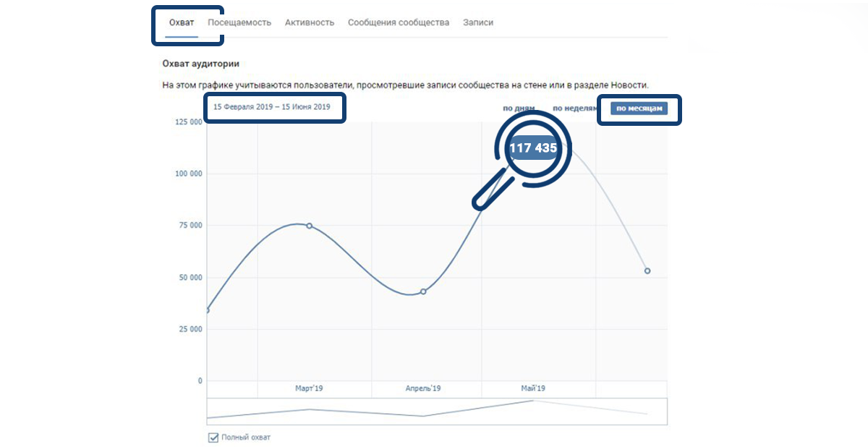Select the Записи tab
This screenshot has height=447, width=868.
click(x=478, y=22)
